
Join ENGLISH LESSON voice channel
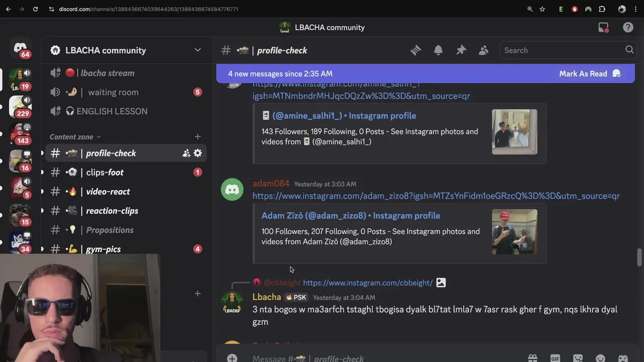(126, 111)
